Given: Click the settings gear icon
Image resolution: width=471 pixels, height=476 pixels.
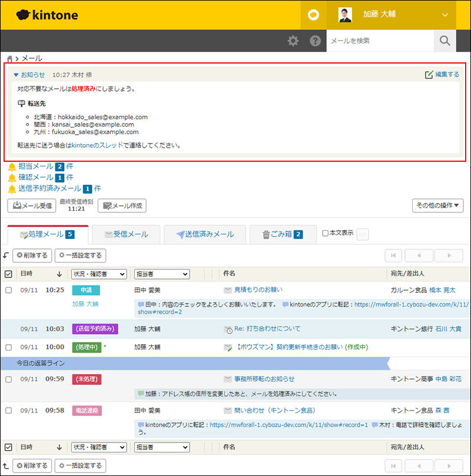Looking at the screenshot, I should point(293,41).
